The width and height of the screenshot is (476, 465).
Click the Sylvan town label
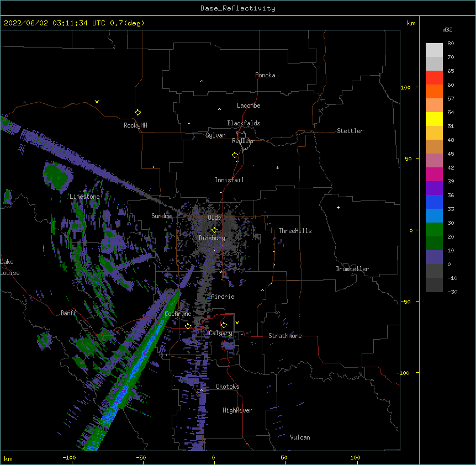pos(215,135)
